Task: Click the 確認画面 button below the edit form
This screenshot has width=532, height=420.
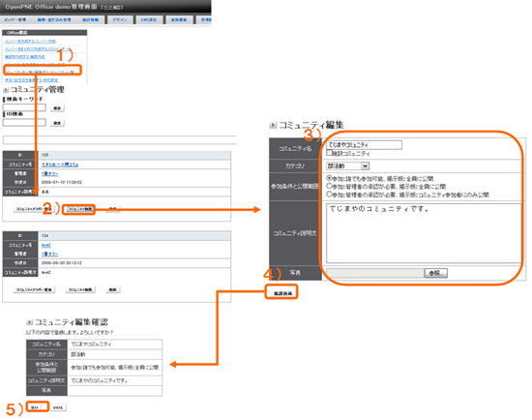Action: [281, 293]
